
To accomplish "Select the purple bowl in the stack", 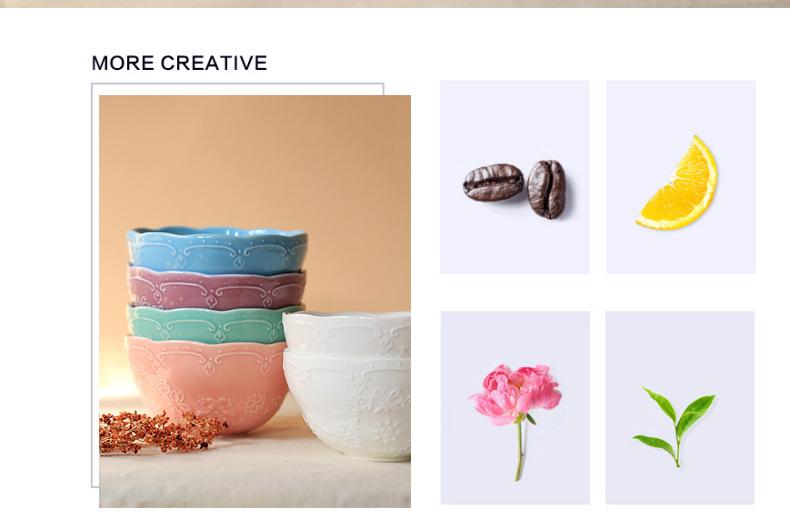I will [217, 288].
